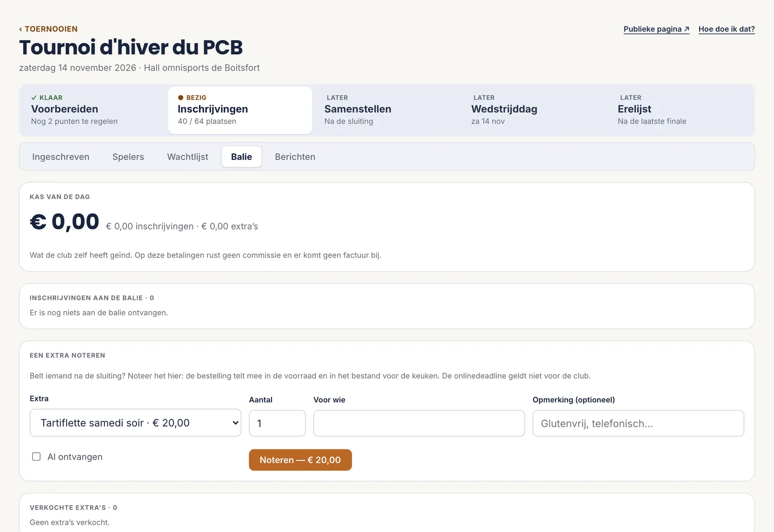The image size is (774, 532).
Task: Switch to the Spelers tab
Action: (x=128, y=157)
